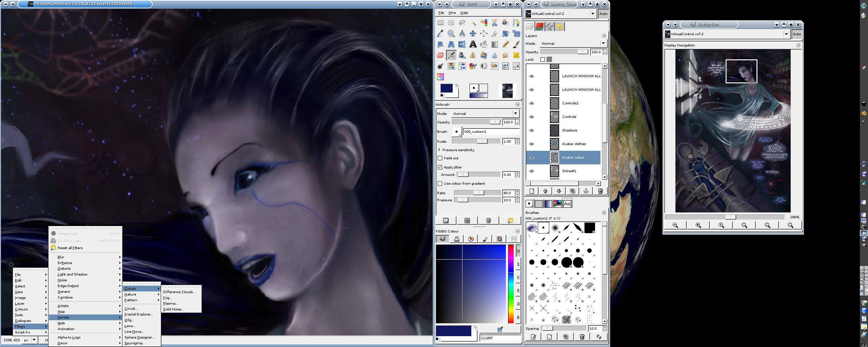The height and width of the screenshot is (347, 868).
Task: Select the Ink tool
Action: (x=462, y=55)
